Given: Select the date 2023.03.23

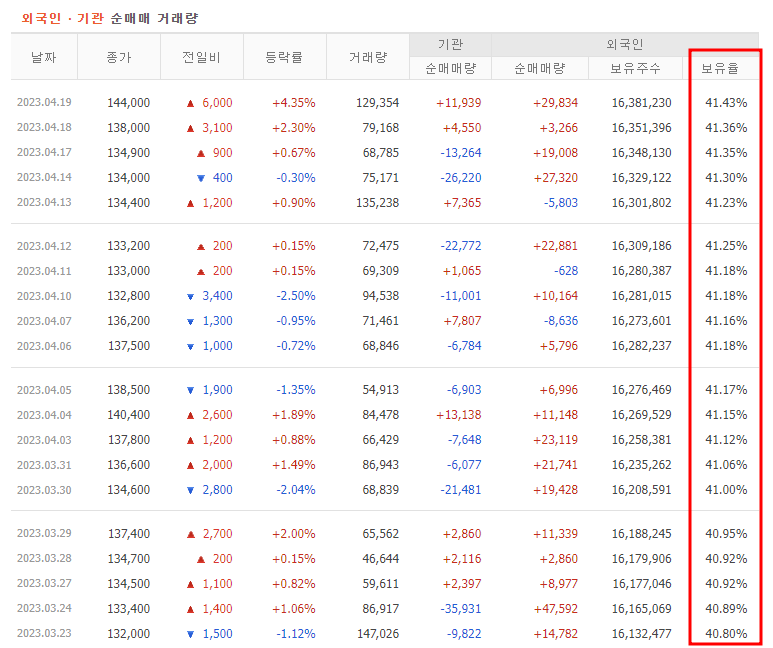Looking at the screenshot, I should point(44,633).
